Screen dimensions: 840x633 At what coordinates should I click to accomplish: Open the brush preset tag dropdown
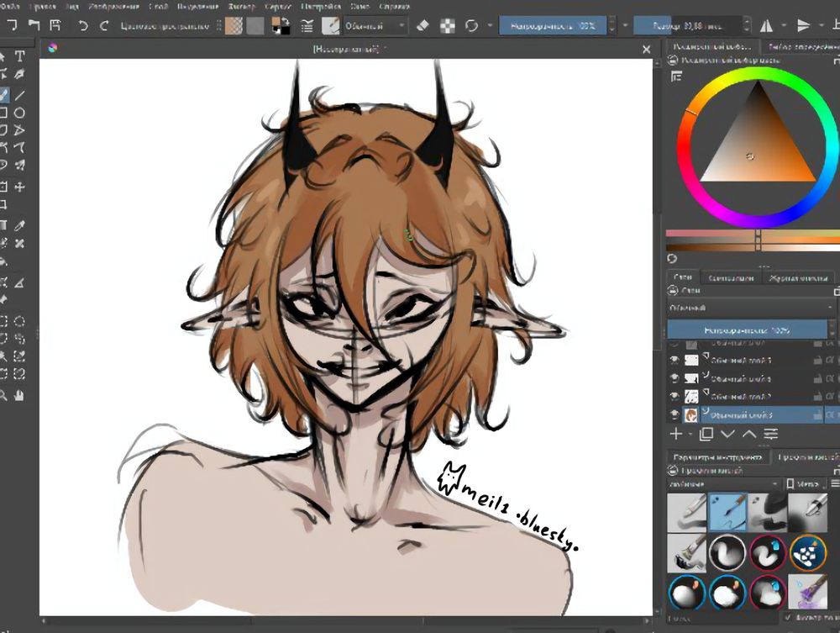[722, 484]
